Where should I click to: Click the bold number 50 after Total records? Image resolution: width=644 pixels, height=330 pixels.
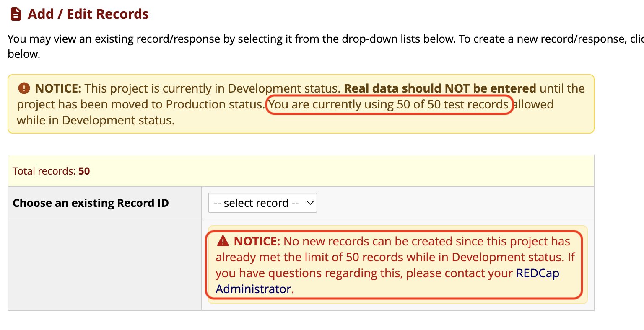click(84, 171)
